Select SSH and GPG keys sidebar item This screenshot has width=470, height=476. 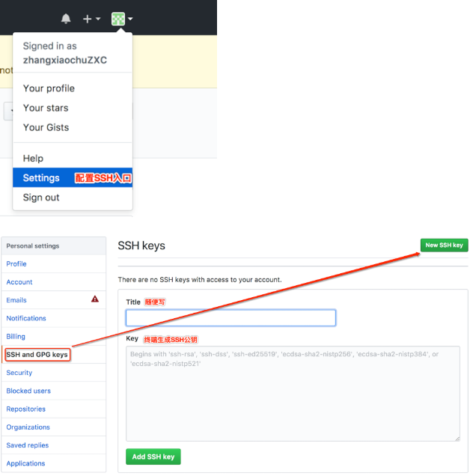tap(37, 355)
